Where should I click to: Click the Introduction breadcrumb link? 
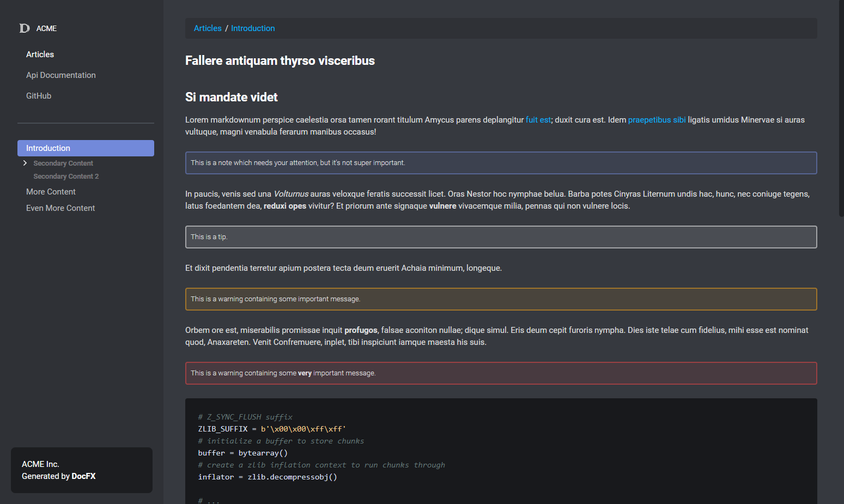[x=253, y=28]
